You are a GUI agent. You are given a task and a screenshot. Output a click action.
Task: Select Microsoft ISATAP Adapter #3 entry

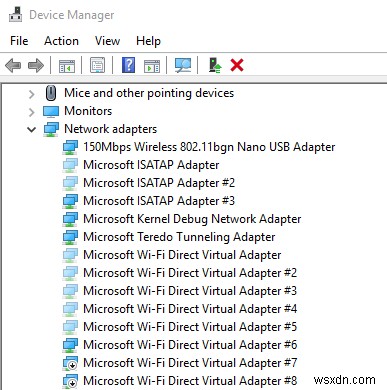click(159, 201)
